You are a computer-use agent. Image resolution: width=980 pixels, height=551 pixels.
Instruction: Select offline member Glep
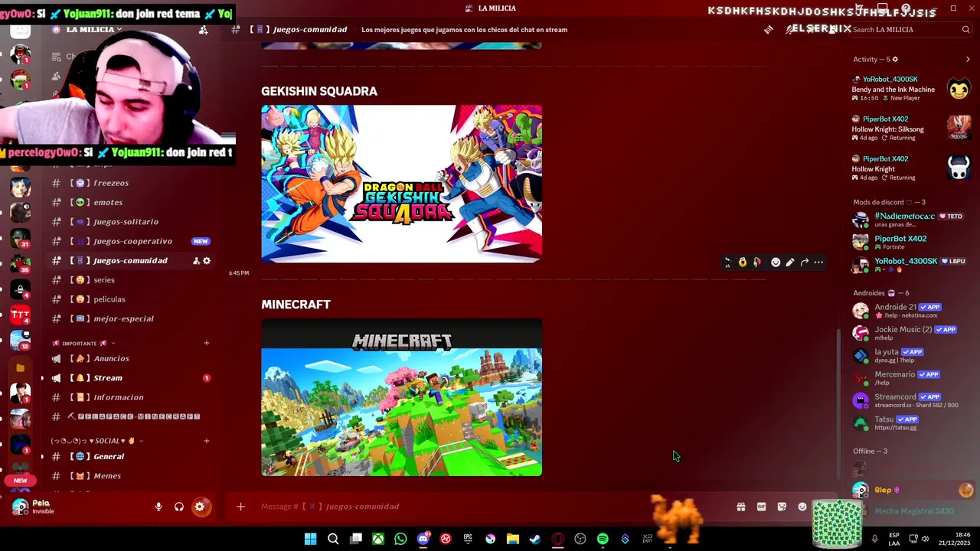coord(911,490)
